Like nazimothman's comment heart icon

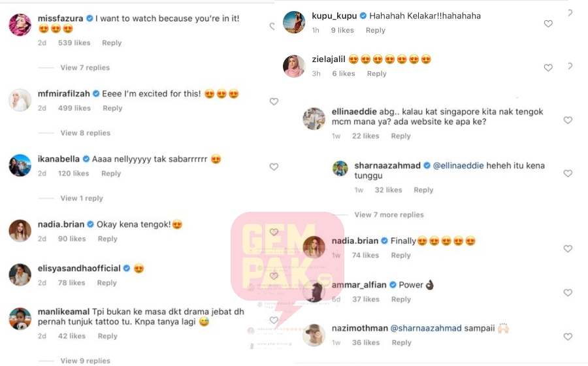coord(568,337)
